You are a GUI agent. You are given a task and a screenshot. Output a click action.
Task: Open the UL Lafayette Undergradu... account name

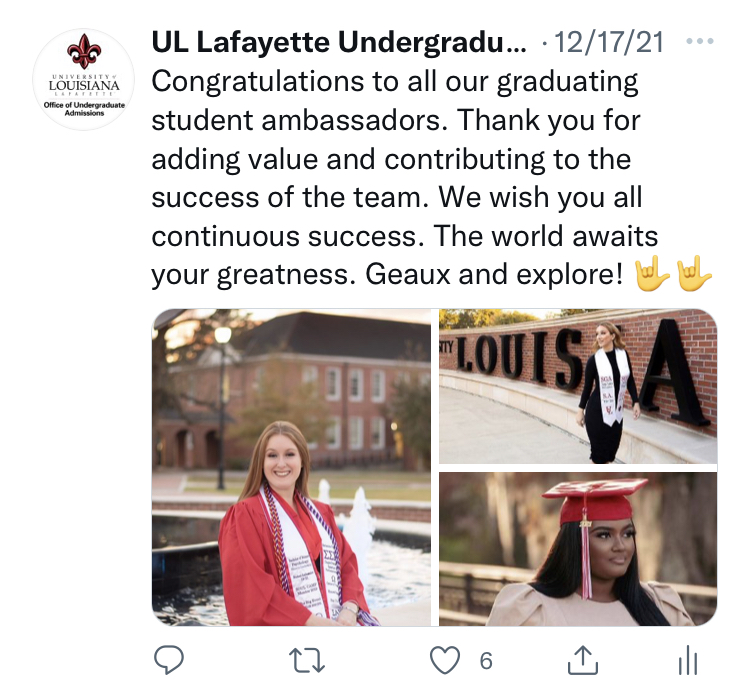click(339, 42)
